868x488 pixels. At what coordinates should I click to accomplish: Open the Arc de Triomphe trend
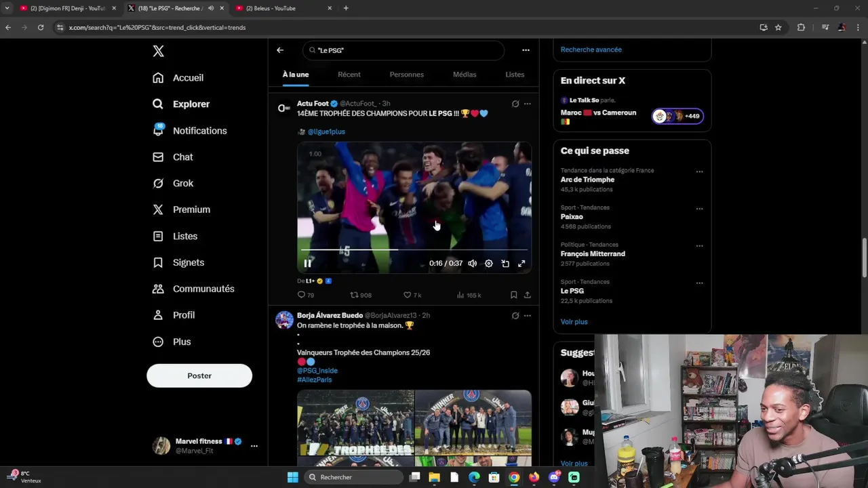tap(587, 180)
